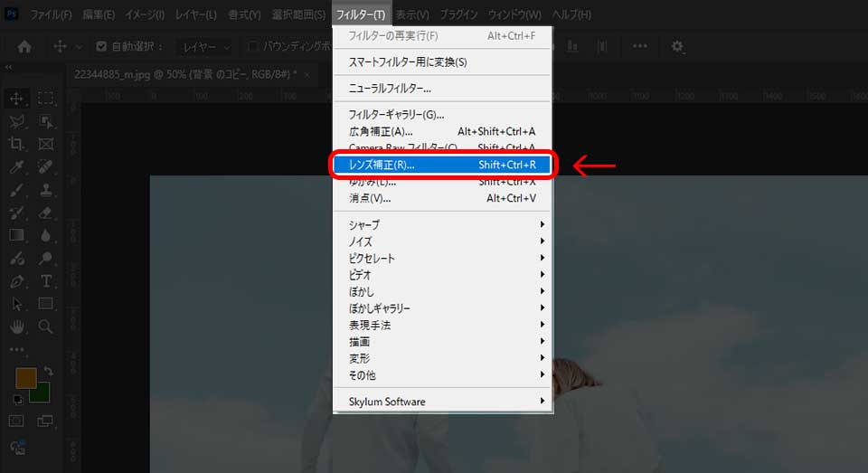Select the Rectangle shape tool
The width and height of the screenshot is (868, 473).
click(45, 304)
